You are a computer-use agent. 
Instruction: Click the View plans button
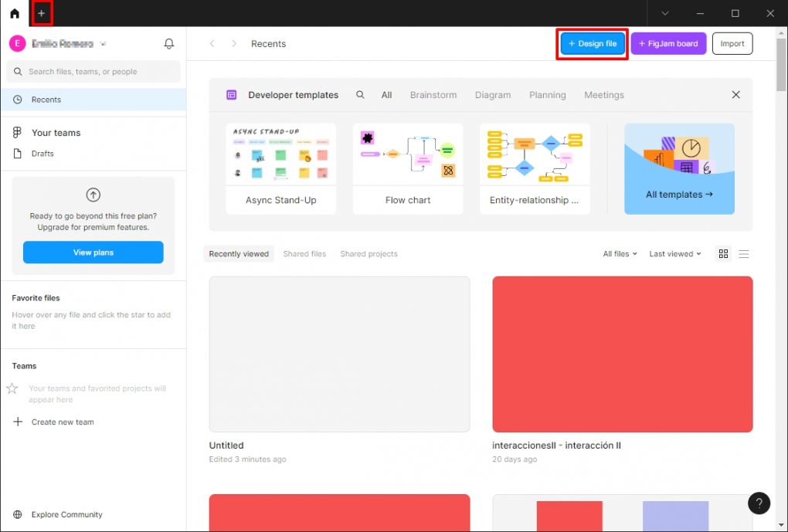point(93,252)
